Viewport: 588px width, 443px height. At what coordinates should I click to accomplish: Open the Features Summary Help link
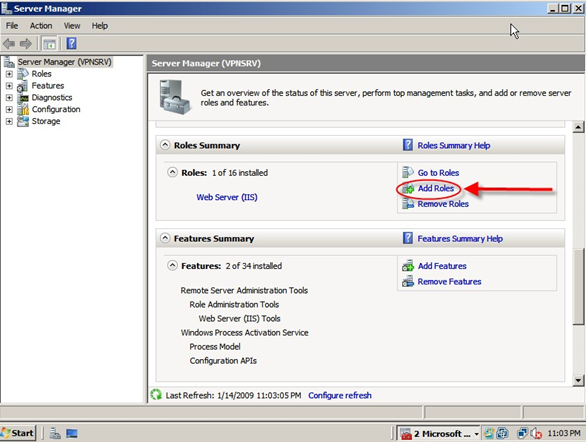(460, 239)
